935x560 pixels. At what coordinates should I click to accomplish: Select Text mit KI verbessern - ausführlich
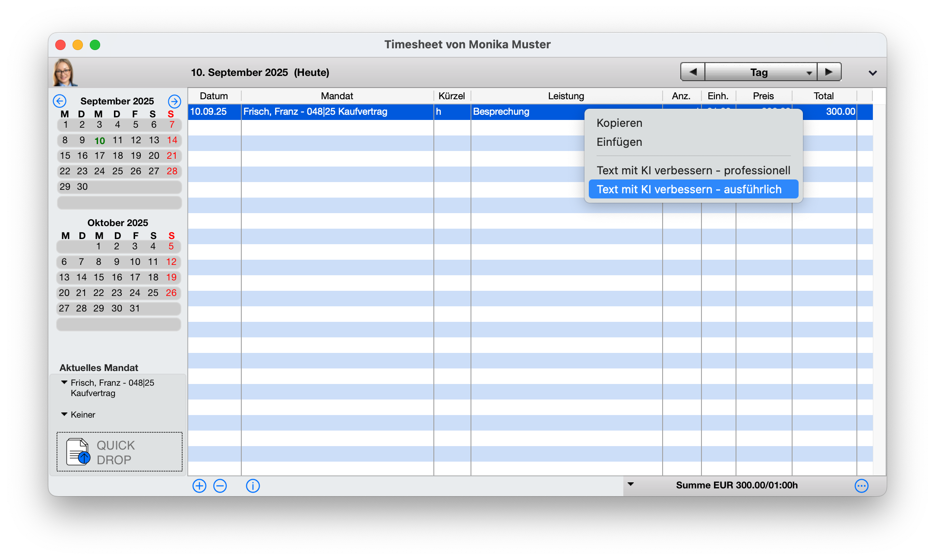pos(689,189)
